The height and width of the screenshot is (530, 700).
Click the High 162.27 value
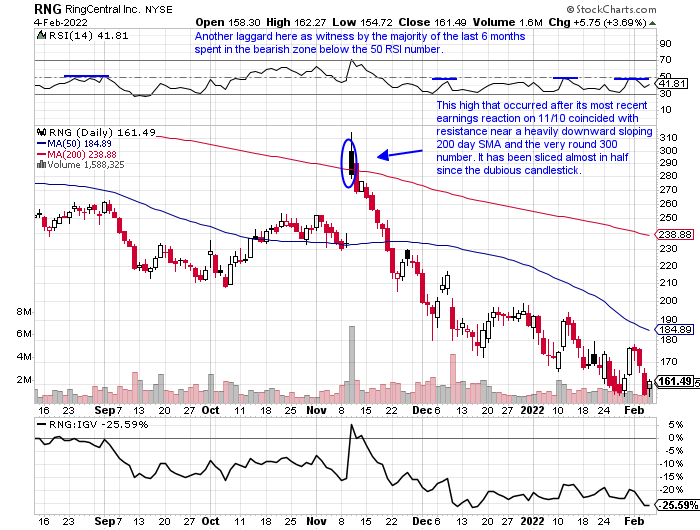coord(296,22)
